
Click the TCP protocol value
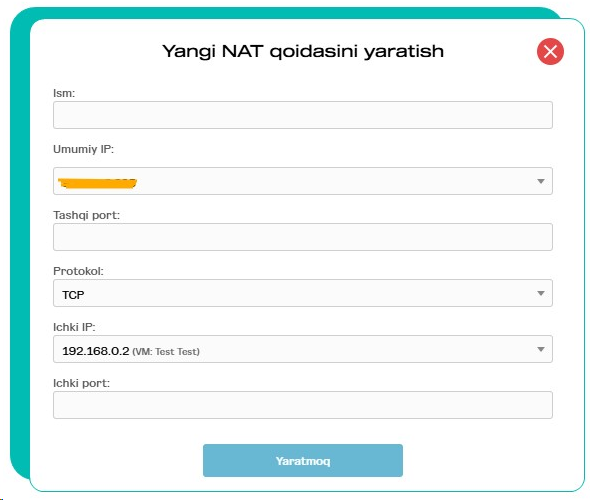pos(73,295)
